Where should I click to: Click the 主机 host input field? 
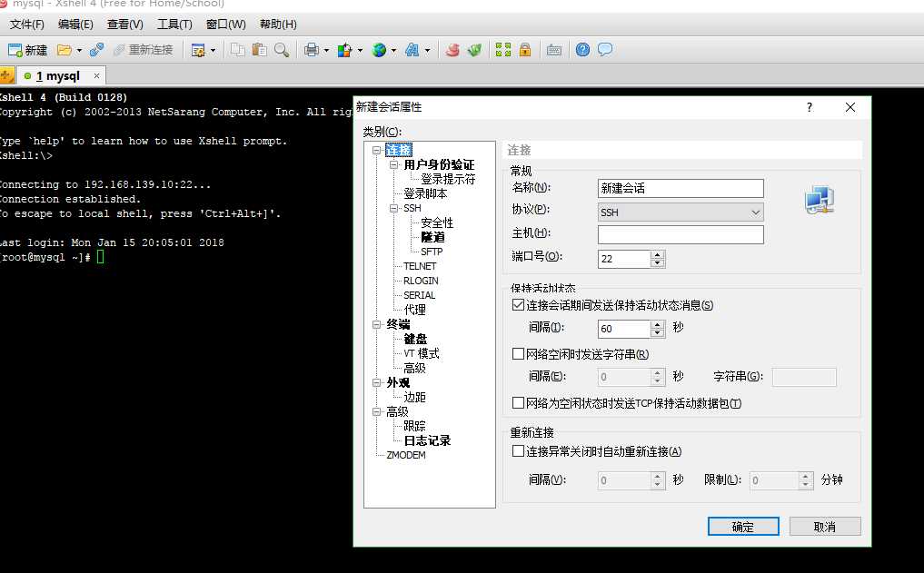681,234
